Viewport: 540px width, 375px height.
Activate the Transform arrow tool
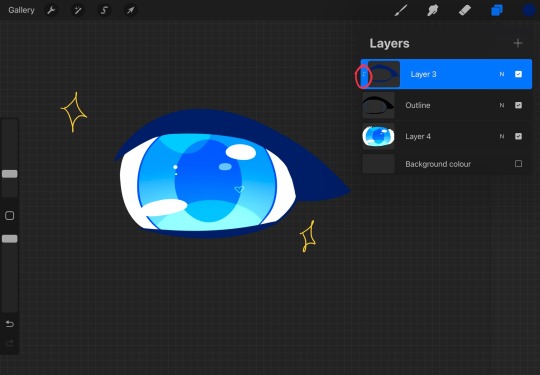click(130, 10)
